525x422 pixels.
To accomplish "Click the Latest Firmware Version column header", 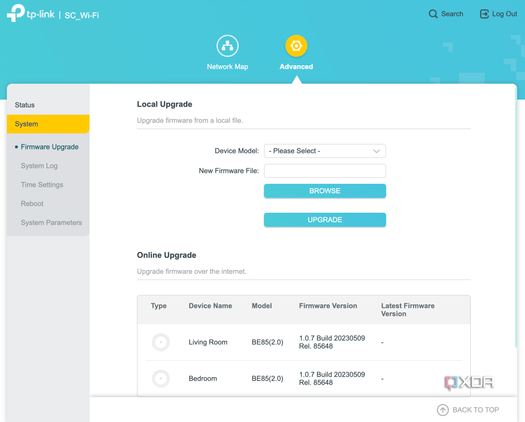I will click(408, 310).
